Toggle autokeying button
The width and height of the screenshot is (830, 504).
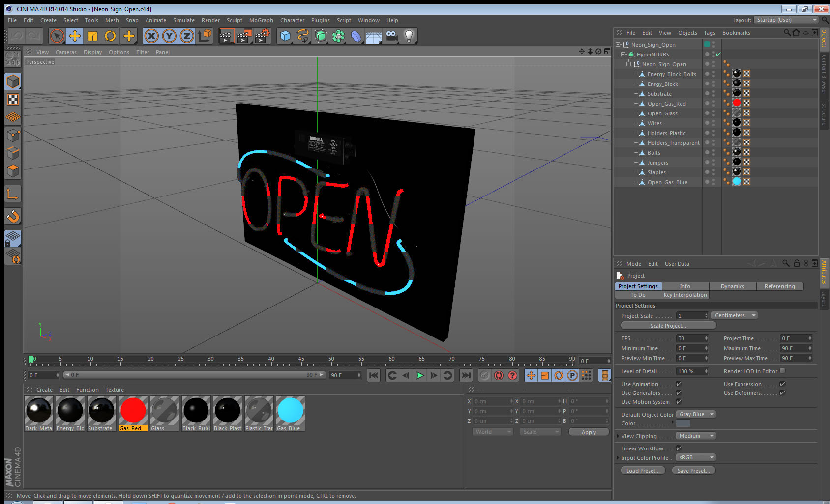[x=499, y=375]
